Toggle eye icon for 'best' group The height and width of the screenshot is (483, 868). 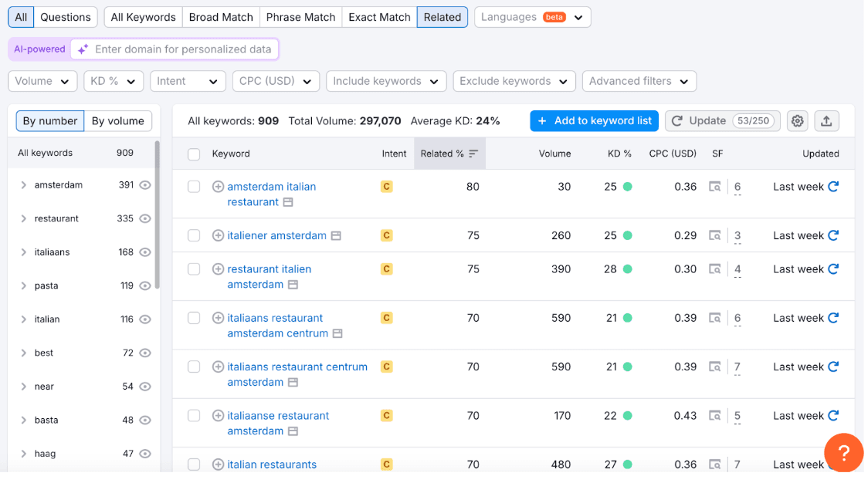click(x=145, y=353)
